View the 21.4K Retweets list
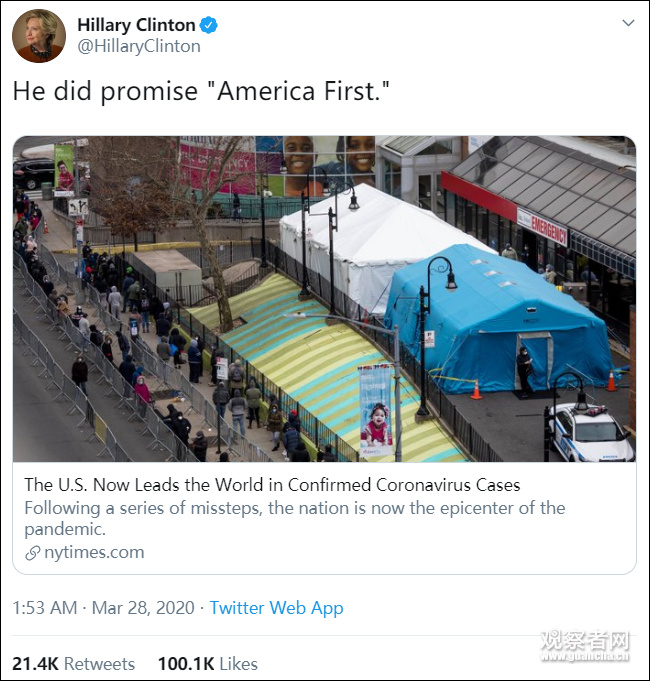The image size is (650, 681). point(73,663)
